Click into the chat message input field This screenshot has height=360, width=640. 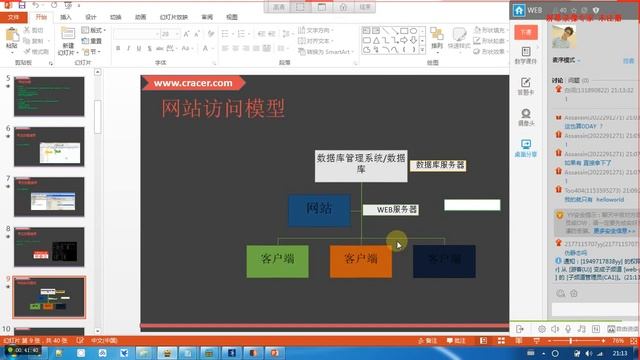coord(596,309)
